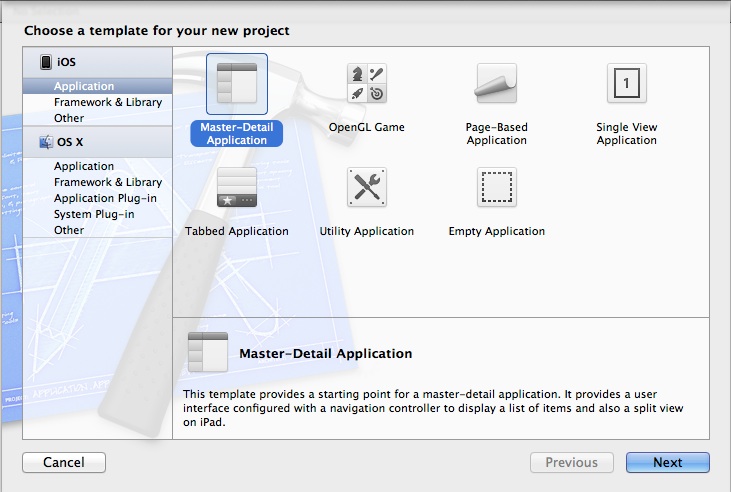The height and width of the screenshot is (492, 731).
Task: Open Framework & Library under OS X
Action: coord(107,182)
